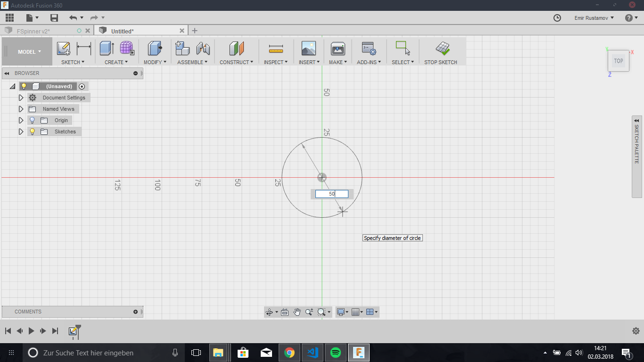Screen dimensions: 644x362
Task: Launch the Scripts and Add-Ins icon
Action: (x=369, y=49)
